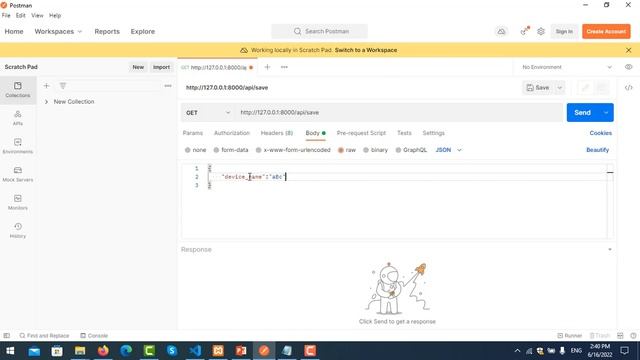Expand the New Collection tree item
This screenshot has height=360, width=640.
(x=46, y=102)
